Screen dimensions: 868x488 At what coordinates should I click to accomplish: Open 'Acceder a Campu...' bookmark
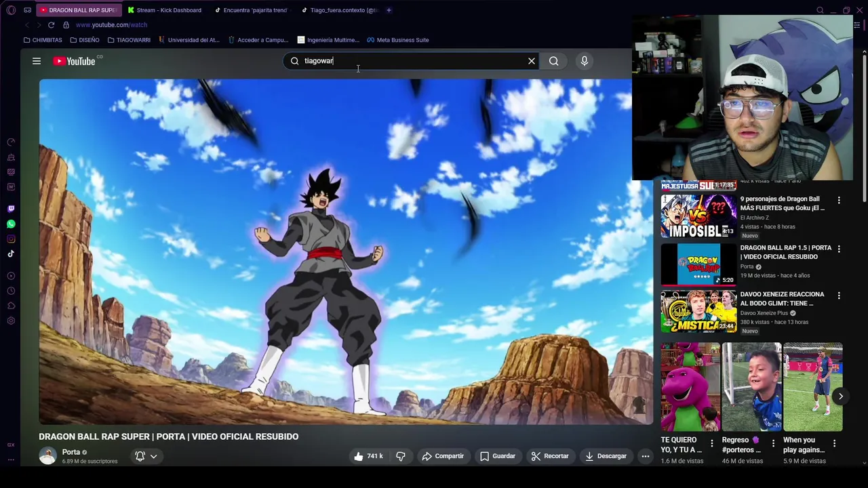[x=258, y=40]
